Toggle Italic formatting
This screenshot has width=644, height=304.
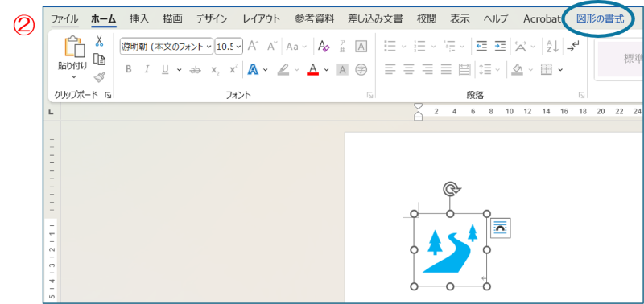pos(147,70)
